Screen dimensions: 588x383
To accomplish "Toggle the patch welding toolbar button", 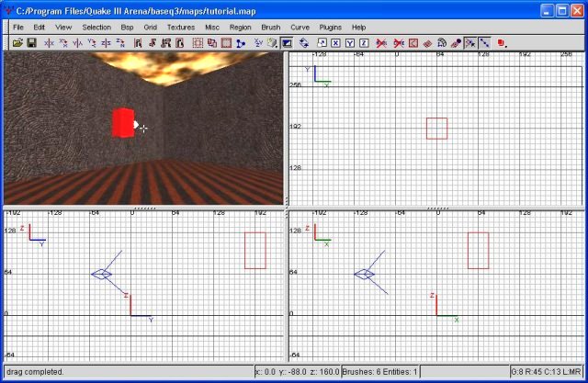I will (470, 43).
